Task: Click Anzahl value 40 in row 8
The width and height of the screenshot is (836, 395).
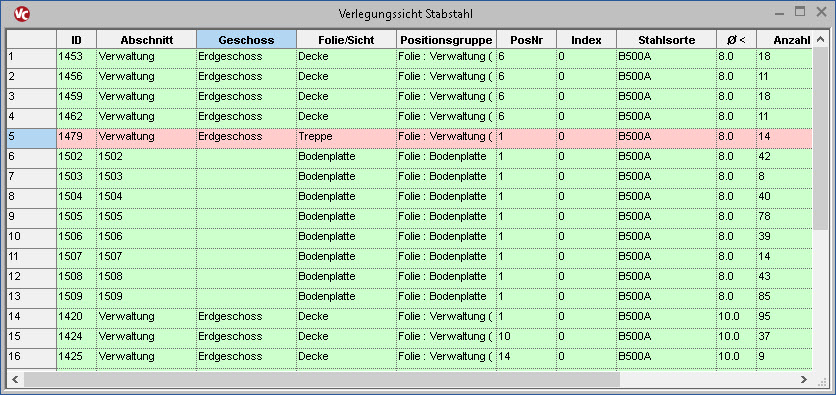Action: (x=784, y=198)
